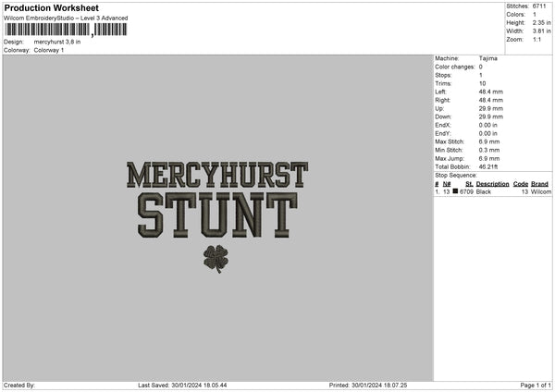The image size is (555, 392).
Task: Click the Black description in stop sequence
Action: 484,191
